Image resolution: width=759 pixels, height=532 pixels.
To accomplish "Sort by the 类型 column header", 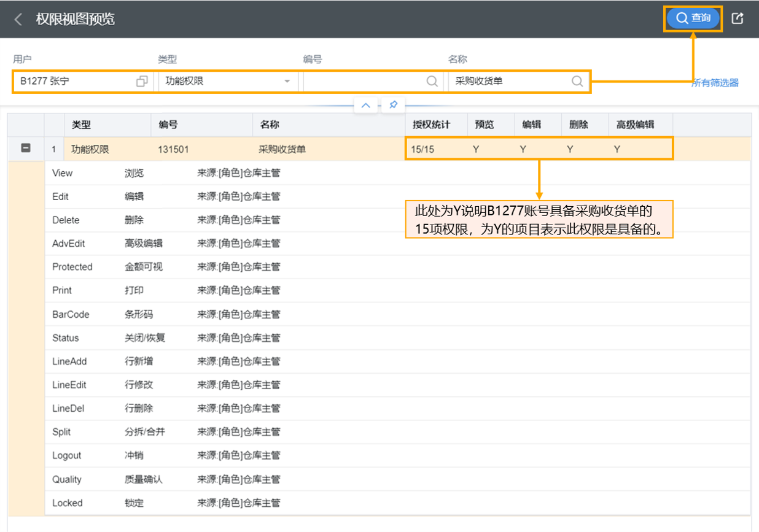I will [x=107, y=125].
